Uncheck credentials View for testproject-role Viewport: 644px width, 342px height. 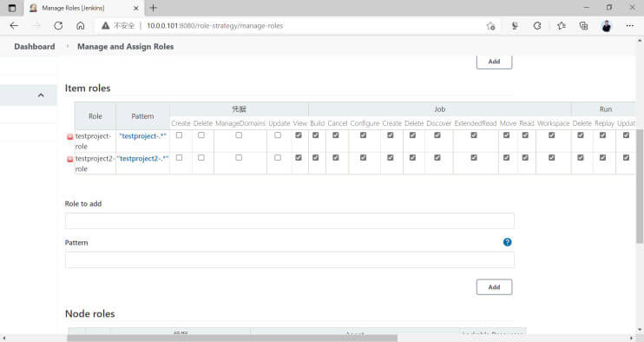click(299, 135)
